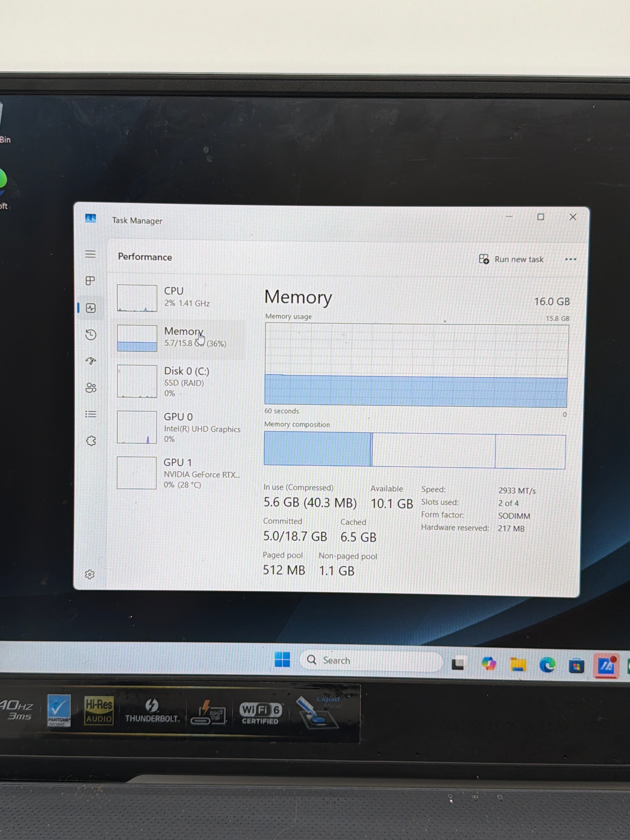Click the Standby segment of memory composition bar

tap(434, 450)
